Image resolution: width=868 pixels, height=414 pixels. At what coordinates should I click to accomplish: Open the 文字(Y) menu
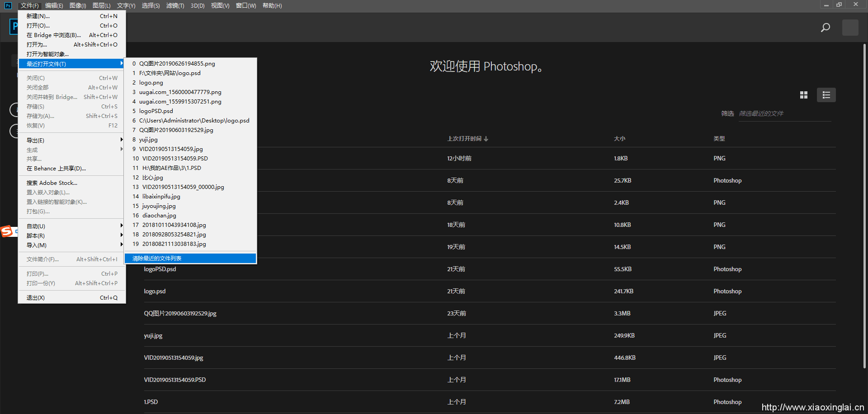[x=126, y=5]
